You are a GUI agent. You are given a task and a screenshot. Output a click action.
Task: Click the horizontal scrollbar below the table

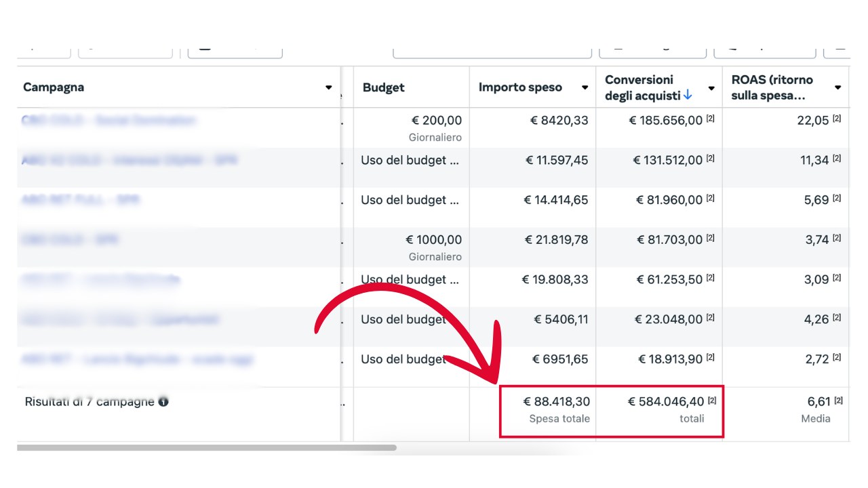pos(206,447)
